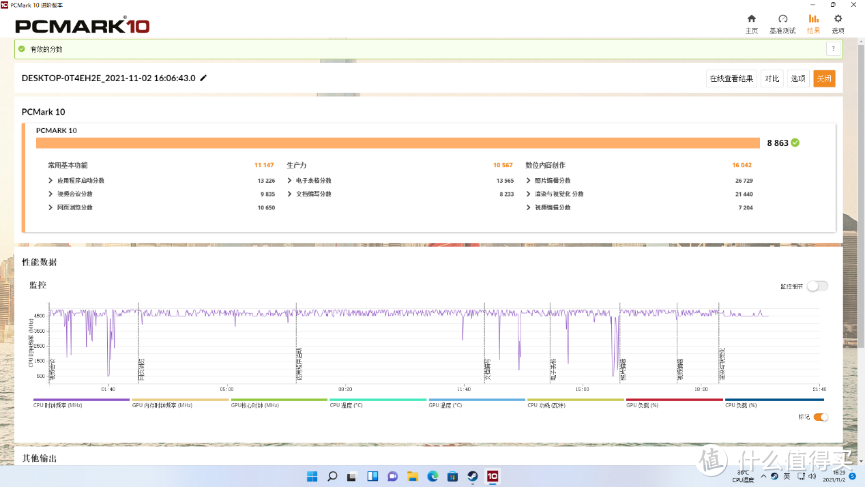Toggle the orange markers (标记) switch

pyautogui.click(x=821, y=417)
